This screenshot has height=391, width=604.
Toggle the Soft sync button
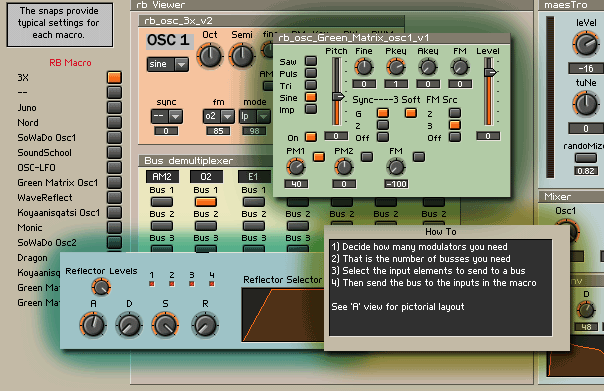click(411, 113)
